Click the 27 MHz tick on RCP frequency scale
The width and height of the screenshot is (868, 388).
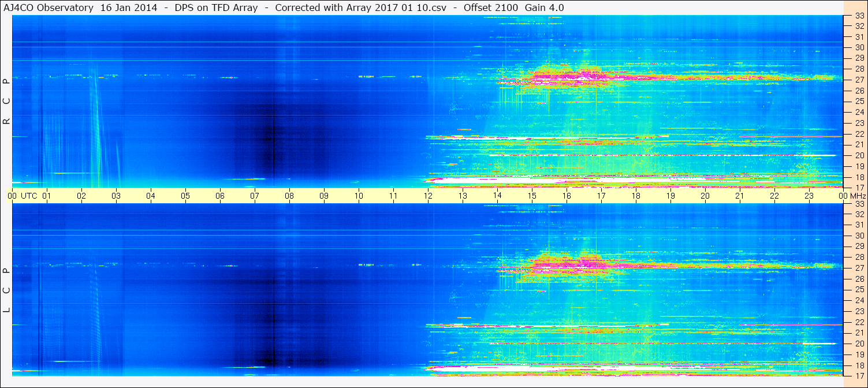tap(859, 80)
